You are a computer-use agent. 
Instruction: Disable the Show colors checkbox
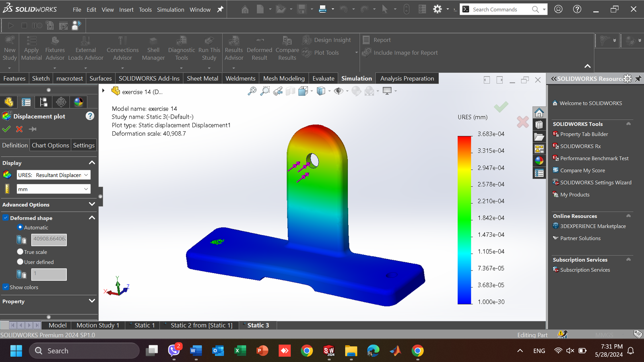6,287
